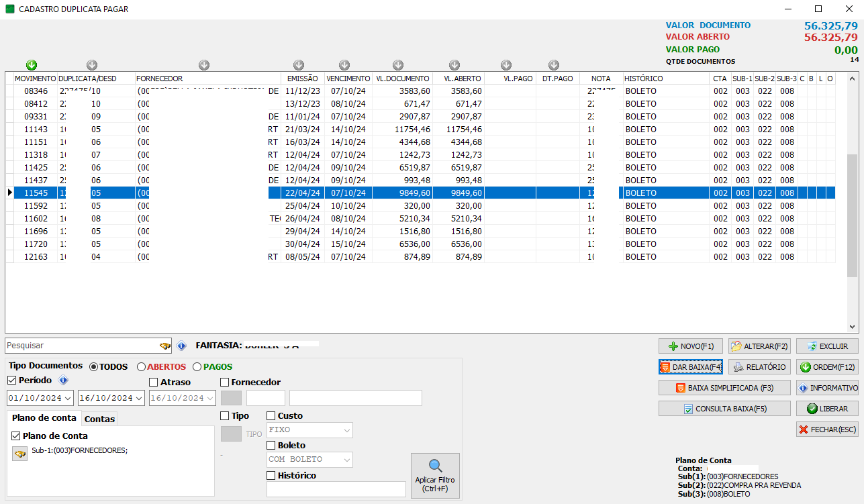Open the Atraso date dropdown

point(210,398)
